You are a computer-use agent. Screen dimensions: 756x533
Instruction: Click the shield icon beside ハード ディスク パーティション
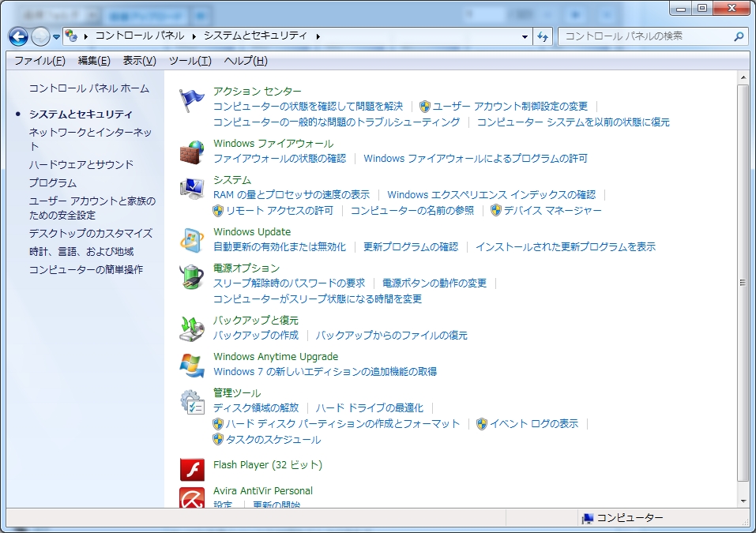[218, 424]
